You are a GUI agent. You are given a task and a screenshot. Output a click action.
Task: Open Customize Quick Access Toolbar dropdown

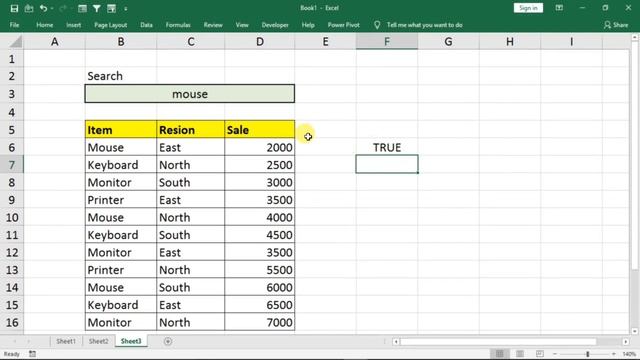[x=126, y=8]
